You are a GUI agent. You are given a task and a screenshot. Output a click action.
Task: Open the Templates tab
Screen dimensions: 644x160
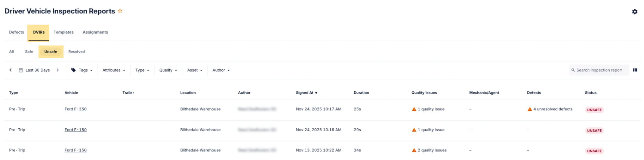click(x=64, y=32)
